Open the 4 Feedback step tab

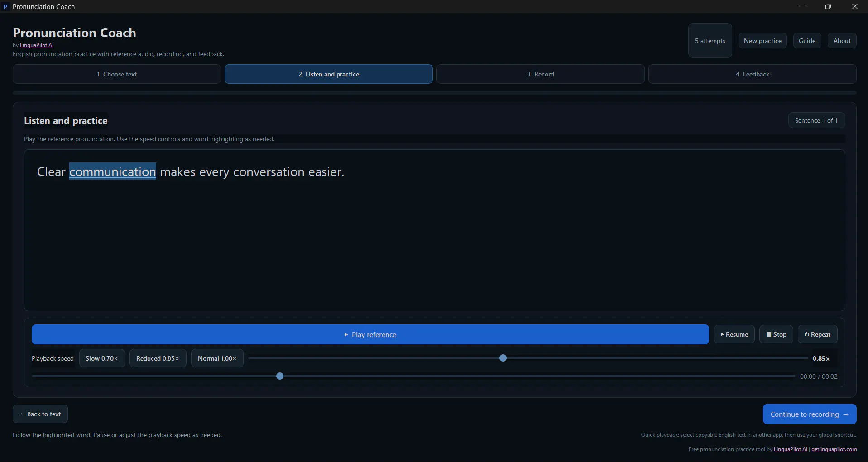point(753,74)
